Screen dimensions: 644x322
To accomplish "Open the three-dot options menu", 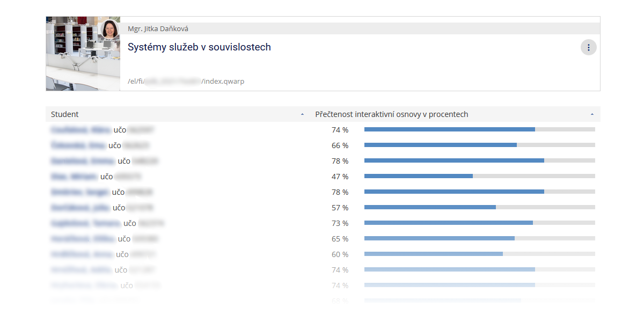I will coord(588,47).
